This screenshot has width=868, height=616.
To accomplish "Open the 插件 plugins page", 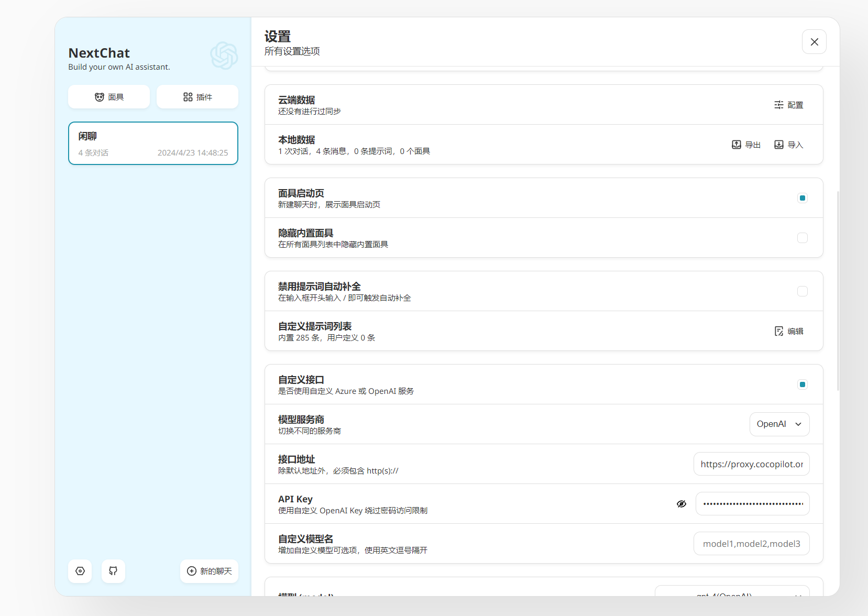I will pyautogui.click(x=197, y=97).
